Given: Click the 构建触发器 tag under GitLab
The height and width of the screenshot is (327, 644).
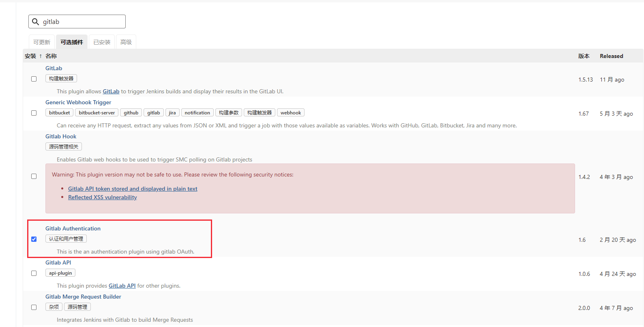Looking at the screenshot, I should point(61,78).
